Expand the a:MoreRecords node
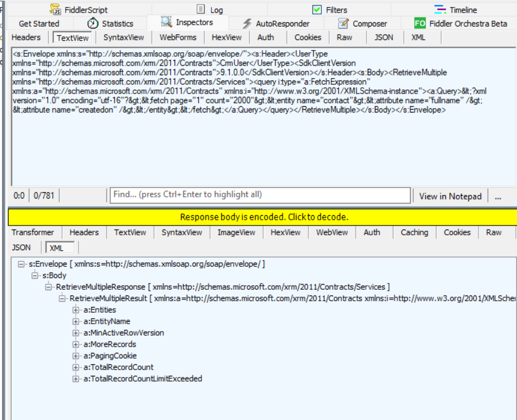517x420 pixels. (x=76, y=345)
